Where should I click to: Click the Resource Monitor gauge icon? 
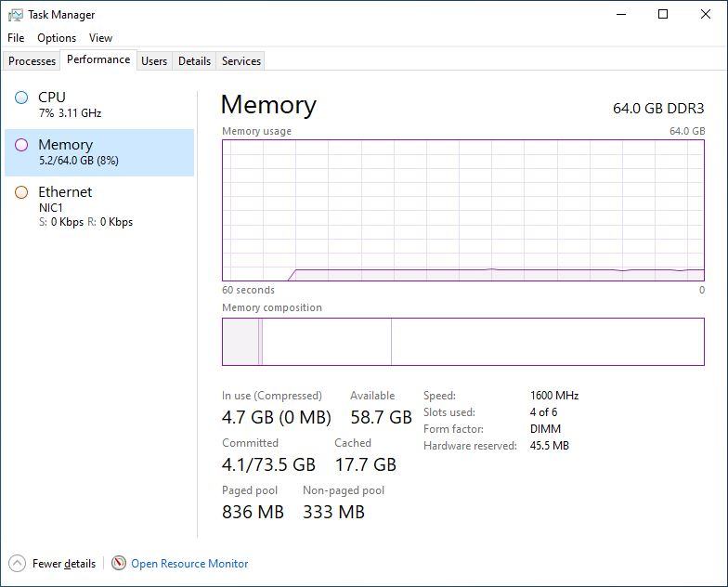click(x=119, y=563)
